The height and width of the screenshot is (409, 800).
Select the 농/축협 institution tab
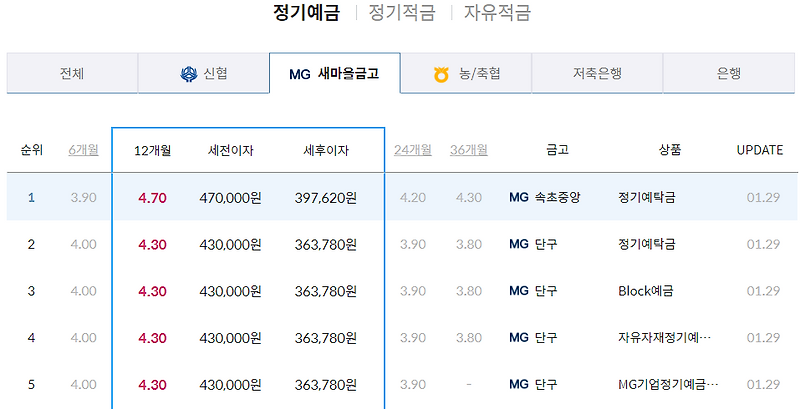(466, 73)
